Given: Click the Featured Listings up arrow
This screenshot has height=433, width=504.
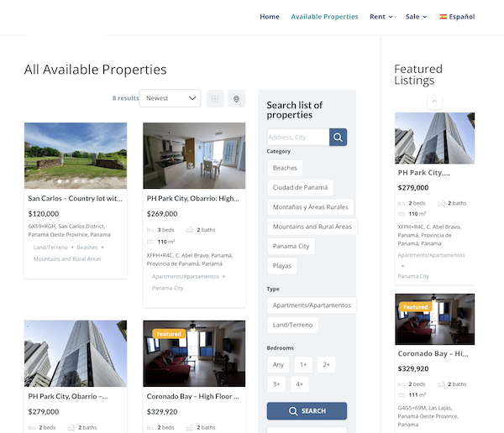Looking at the screenshot, I should click(434, 102).
